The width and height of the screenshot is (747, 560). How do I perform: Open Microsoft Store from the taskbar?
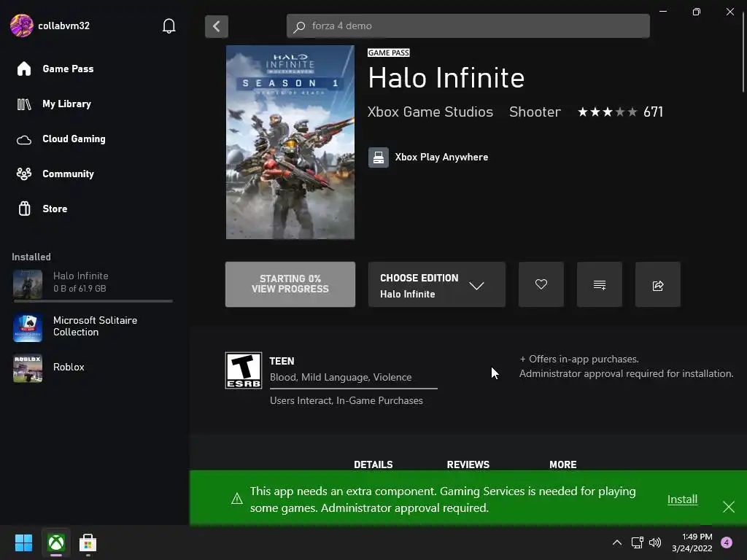[88, 542]
